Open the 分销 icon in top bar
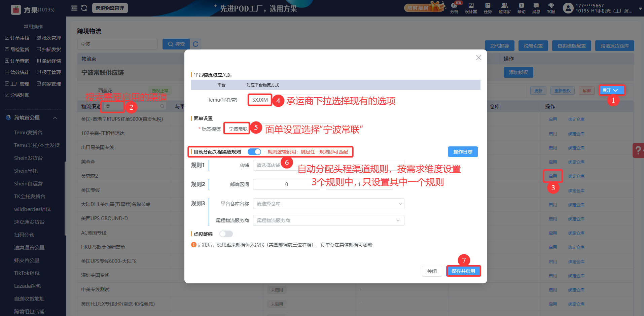Viewport: 644px width, 316px height. [x=454, y=8]
